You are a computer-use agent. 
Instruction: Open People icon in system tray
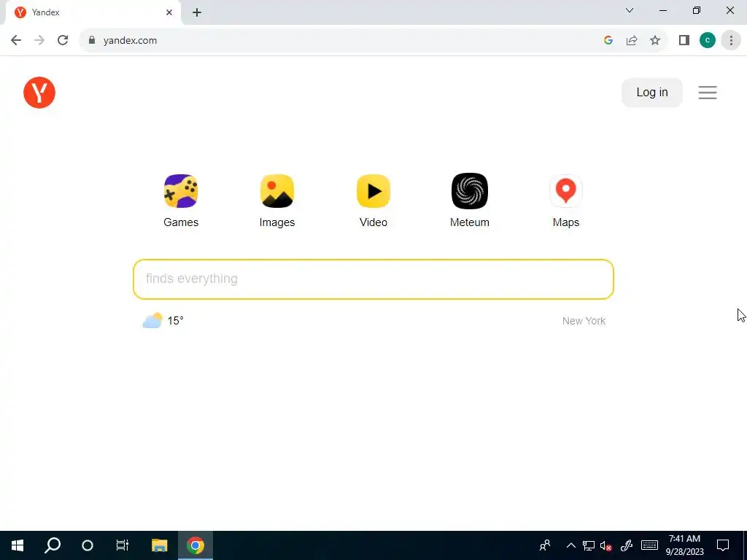544,545
